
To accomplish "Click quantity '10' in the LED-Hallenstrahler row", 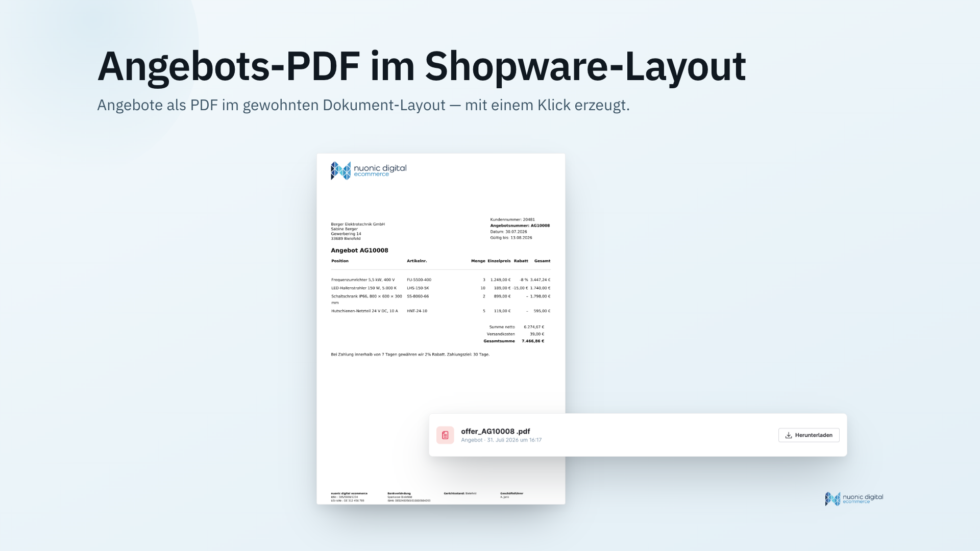I will (x=483, y=288).
